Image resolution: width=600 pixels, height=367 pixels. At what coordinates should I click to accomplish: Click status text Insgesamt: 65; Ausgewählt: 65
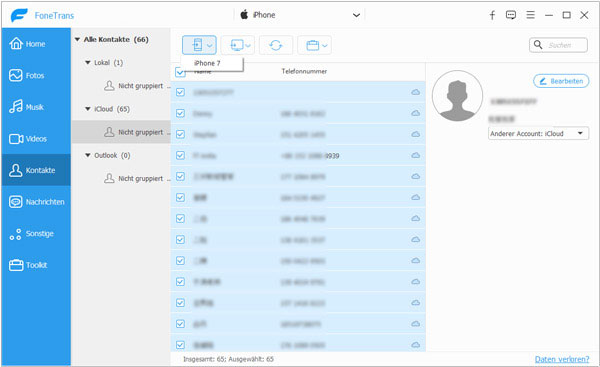(x=228, y=359)
